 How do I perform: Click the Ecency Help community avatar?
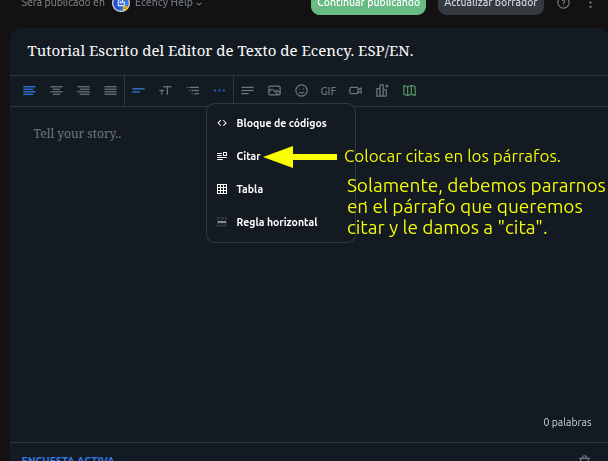pyautogui.click(x=121, y=4)
